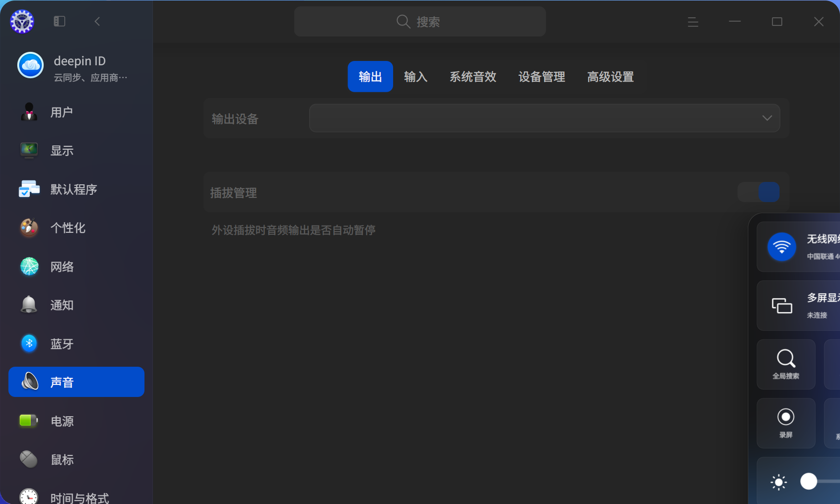The image size is (840, 504).
Task: Switch to the 系统音效 tab
Action: pos(473,77)
